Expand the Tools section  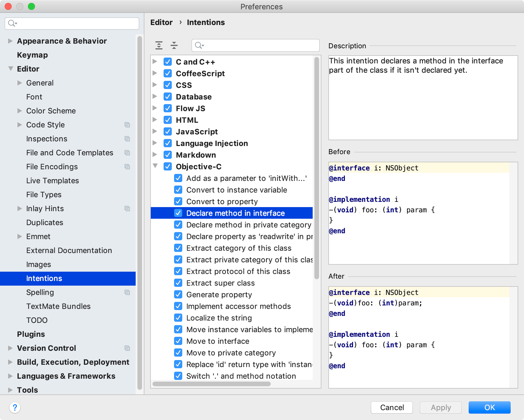click(10, 390)
